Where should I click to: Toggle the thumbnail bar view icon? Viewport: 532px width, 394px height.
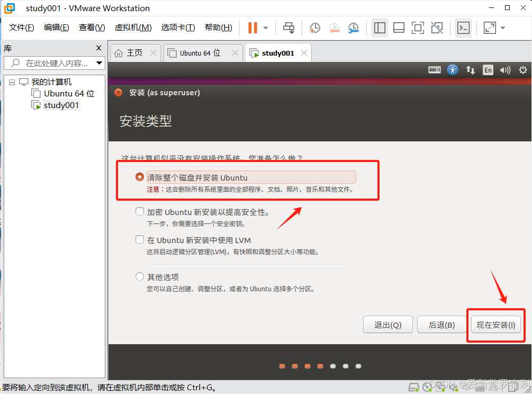pos(399,28)
